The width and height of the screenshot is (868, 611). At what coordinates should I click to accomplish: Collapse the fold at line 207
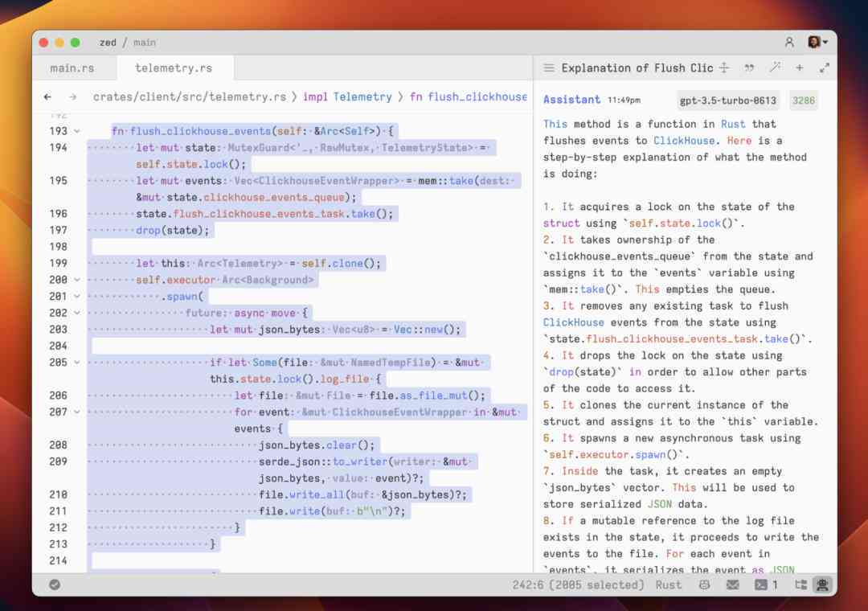[x=77, y=412]
